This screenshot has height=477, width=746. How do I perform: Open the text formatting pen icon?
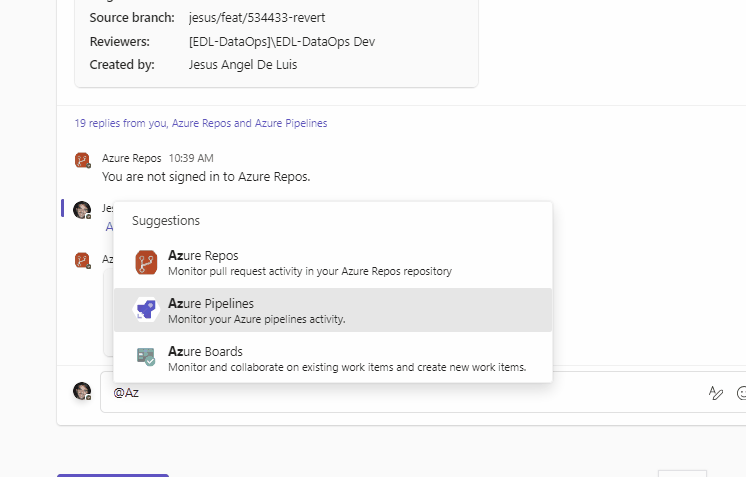[x=716, y=393]
